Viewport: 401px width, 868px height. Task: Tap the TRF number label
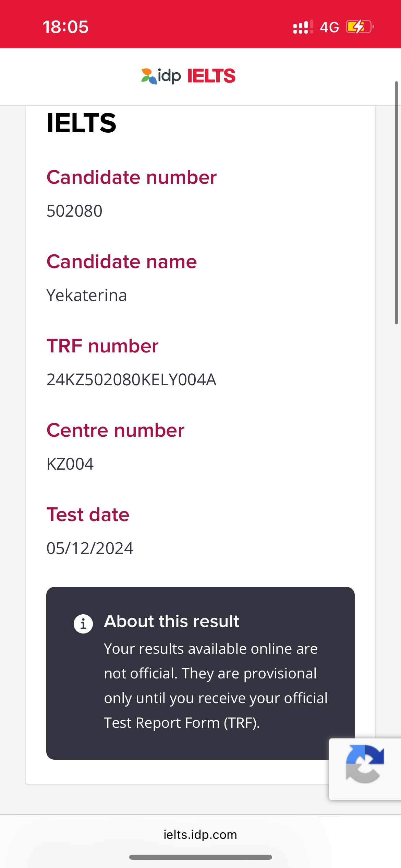[102, 346]
